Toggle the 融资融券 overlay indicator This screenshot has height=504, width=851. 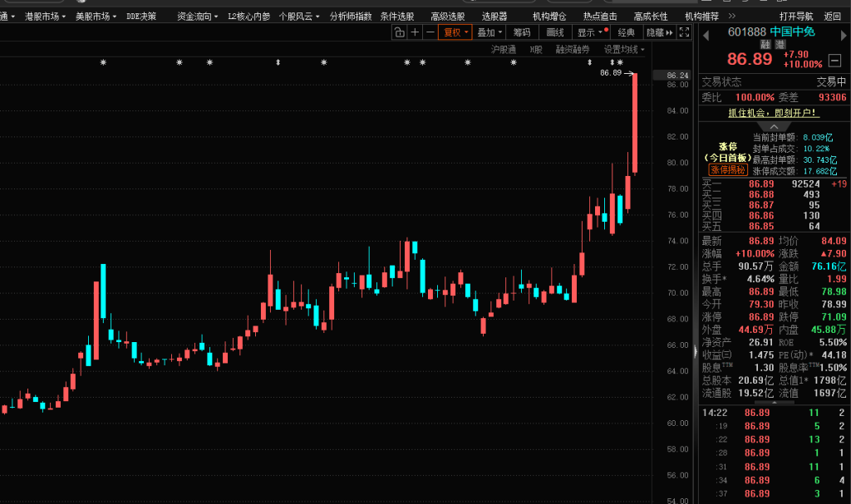pos(572,50)
